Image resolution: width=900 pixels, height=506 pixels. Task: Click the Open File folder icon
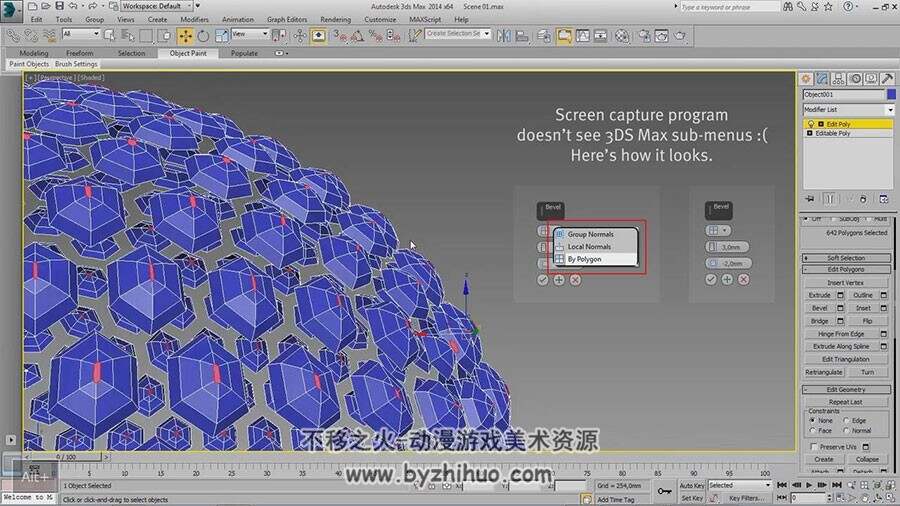[46, 6]
